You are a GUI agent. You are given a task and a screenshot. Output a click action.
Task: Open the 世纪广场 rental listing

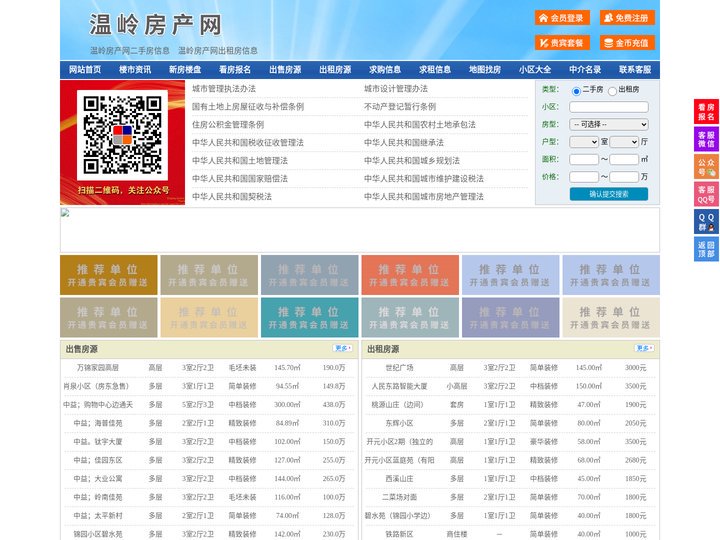point(399,367)
